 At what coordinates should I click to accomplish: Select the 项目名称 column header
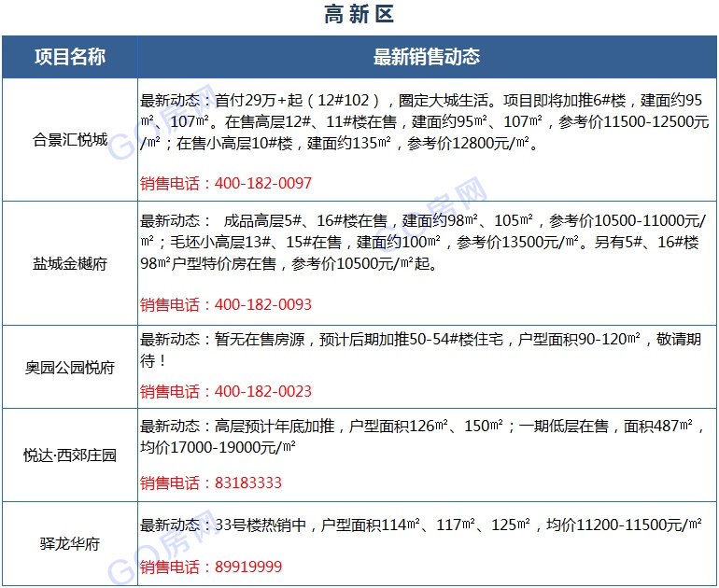coord(70,57)
